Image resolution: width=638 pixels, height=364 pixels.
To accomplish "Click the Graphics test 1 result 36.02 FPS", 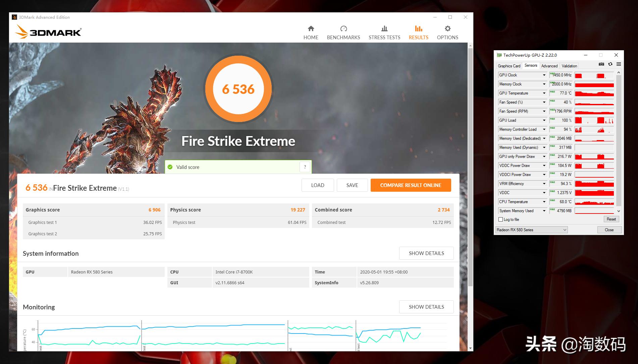I will (153, 222).
